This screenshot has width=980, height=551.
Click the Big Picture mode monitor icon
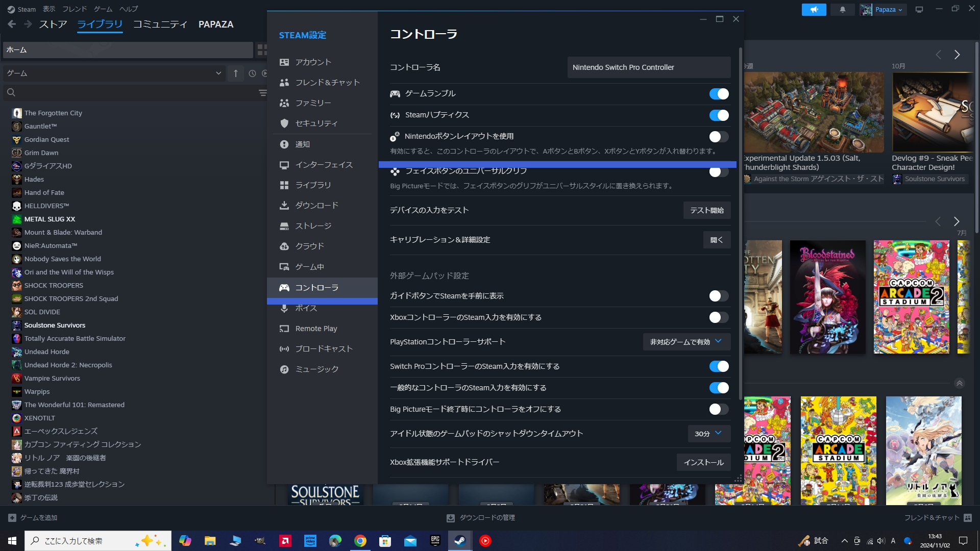click(x=919, y=10)
